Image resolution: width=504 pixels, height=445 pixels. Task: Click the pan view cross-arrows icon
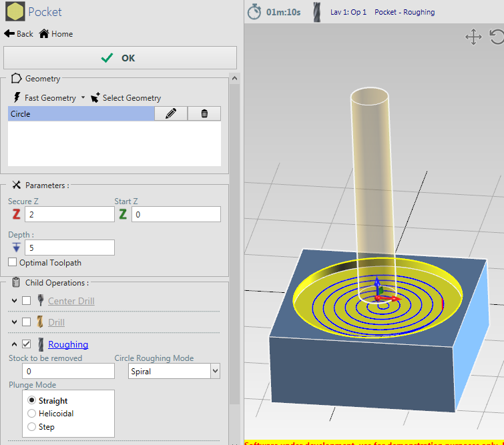473,37
